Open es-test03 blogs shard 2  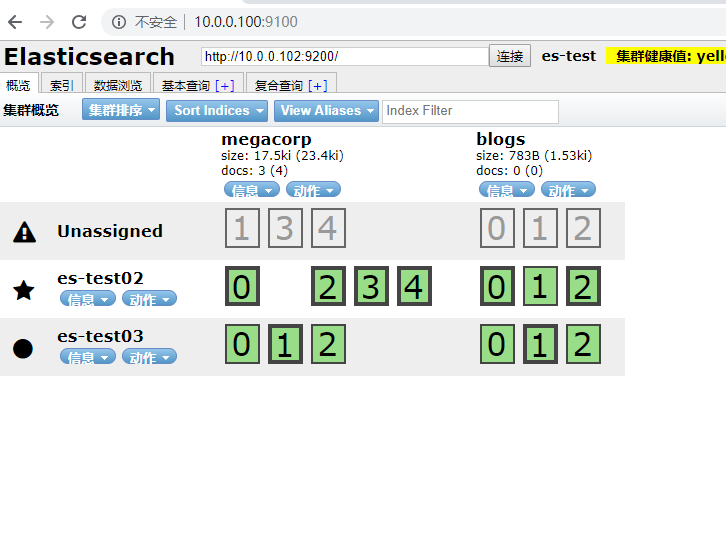(x=583, y=344)
